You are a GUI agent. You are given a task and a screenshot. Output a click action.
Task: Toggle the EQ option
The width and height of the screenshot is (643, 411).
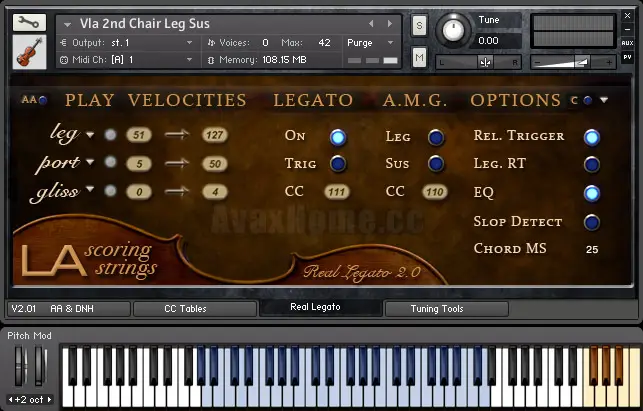[x=592, y=193]
